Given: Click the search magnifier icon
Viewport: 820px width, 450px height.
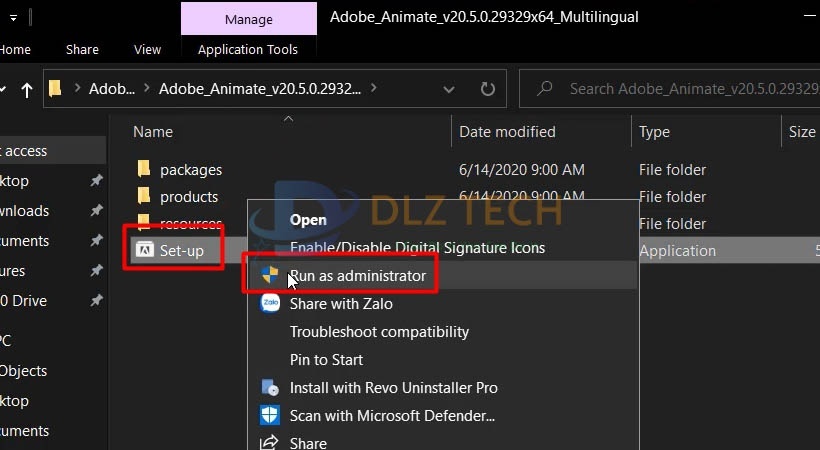Looking at the screenshot, I should pyautogui.click(x=544, y=88).
